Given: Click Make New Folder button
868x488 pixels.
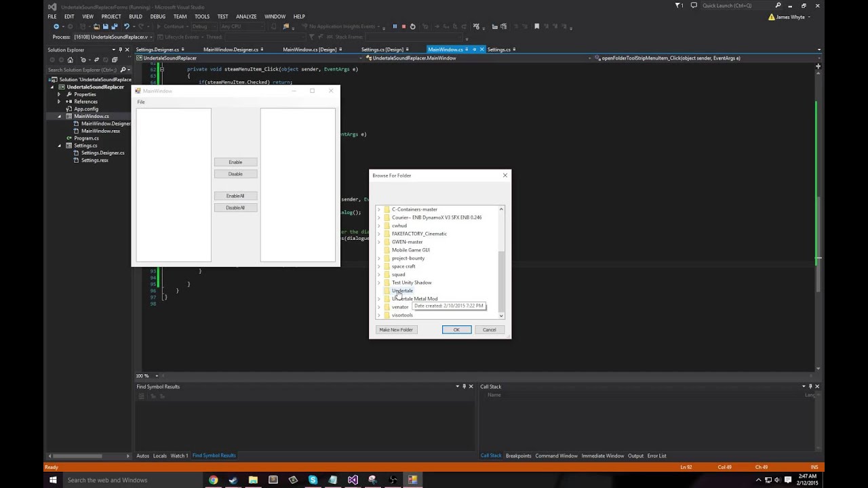Looking at the screenshot, I should coord(396,329).
